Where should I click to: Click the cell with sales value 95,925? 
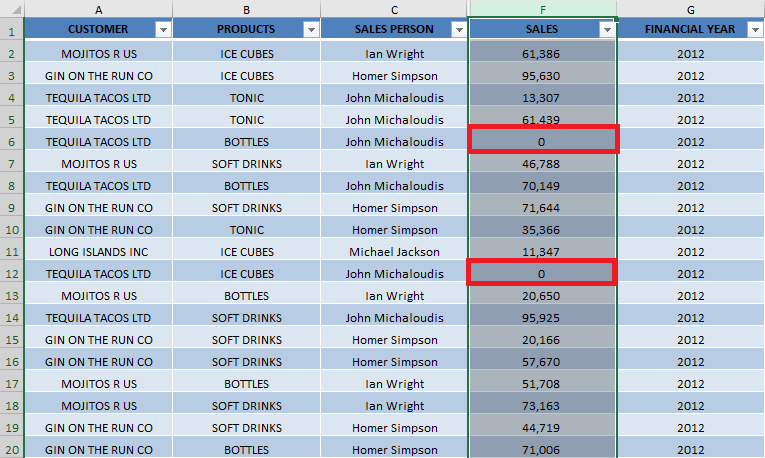[543, 318]
